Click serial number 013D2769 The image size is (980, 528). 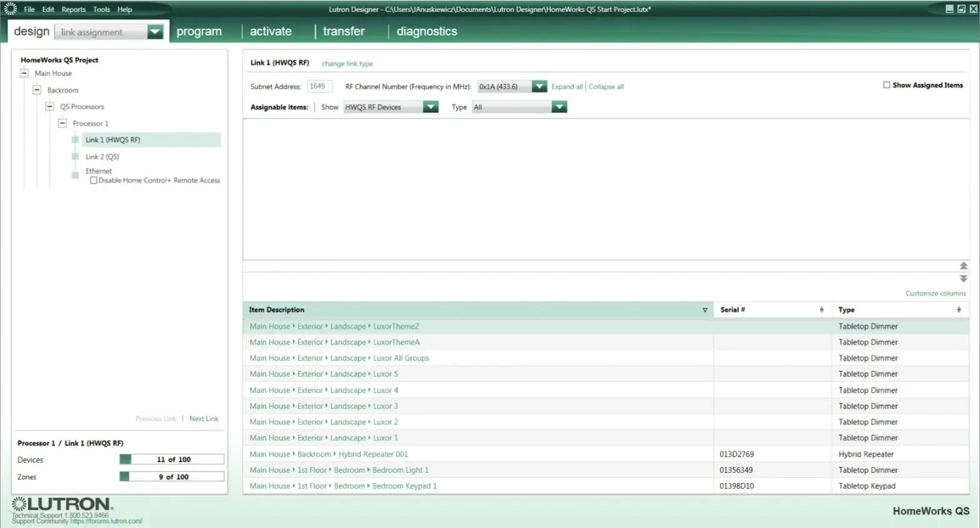[x=736, y=454]
